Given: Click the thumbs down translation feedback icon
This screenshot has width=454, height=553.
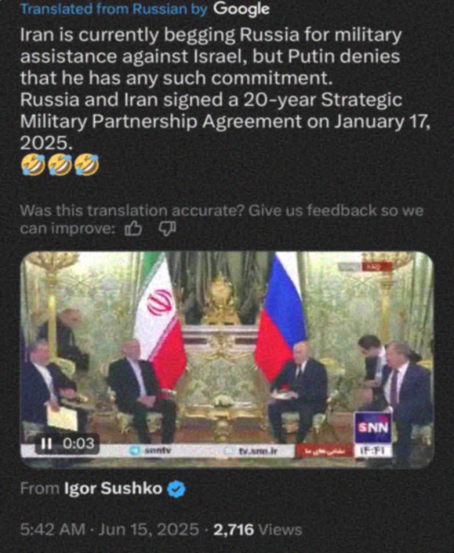Looking at the screenshot, I should click(x=167, y=229).
